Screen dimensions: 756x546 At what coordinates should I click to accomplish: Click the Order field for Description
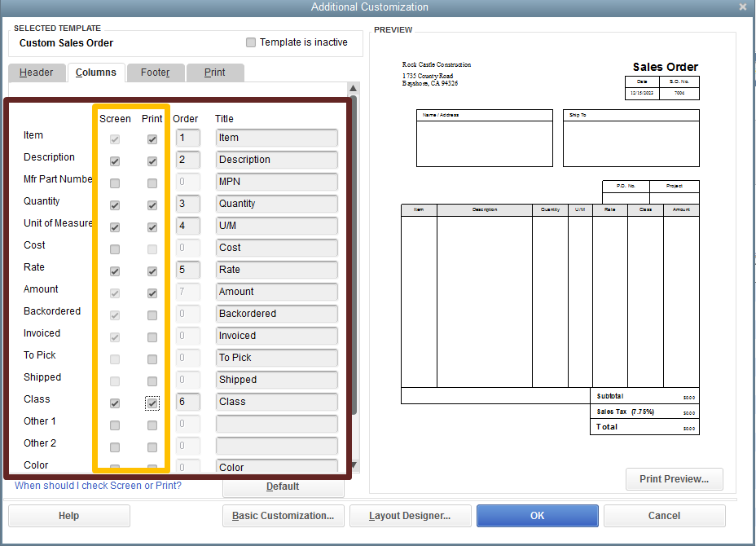point(188,160)
